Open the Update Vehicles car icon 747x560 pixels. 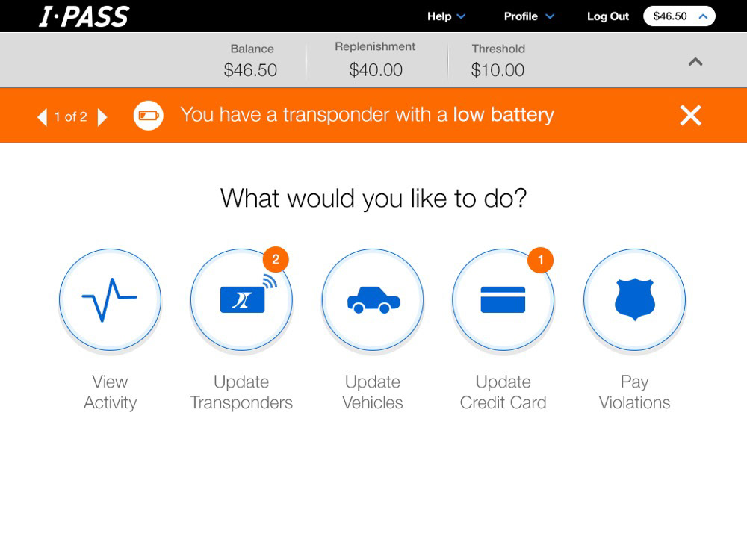click(373, 300)
